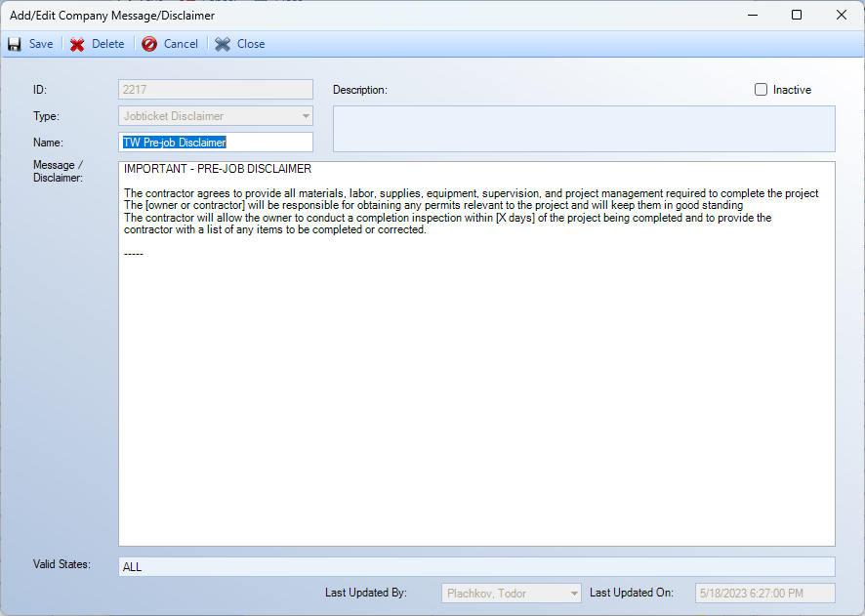Viewport: 865px width, 616px height.
Task: Click inside the empty Description box
Action: [584, 129]
